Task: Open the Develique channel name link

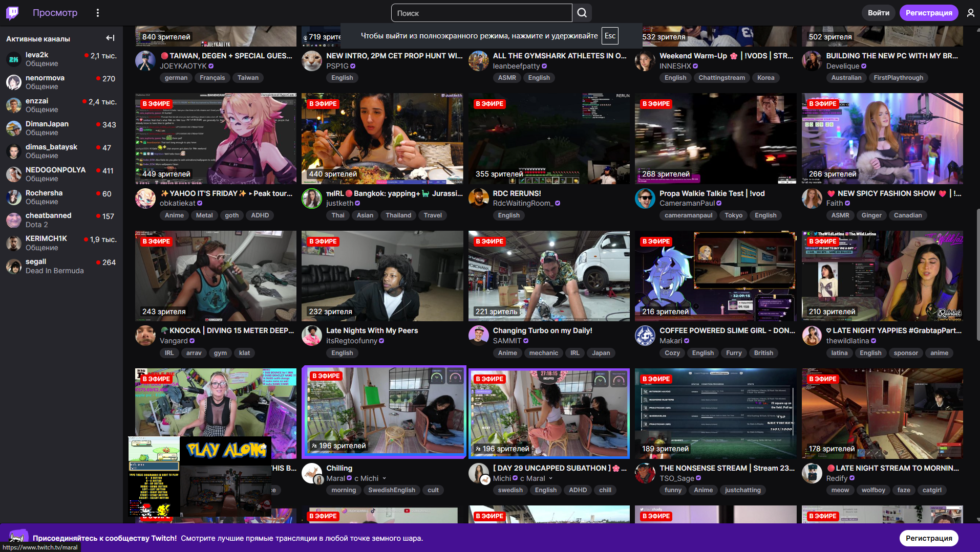Action: pos(842,66)
